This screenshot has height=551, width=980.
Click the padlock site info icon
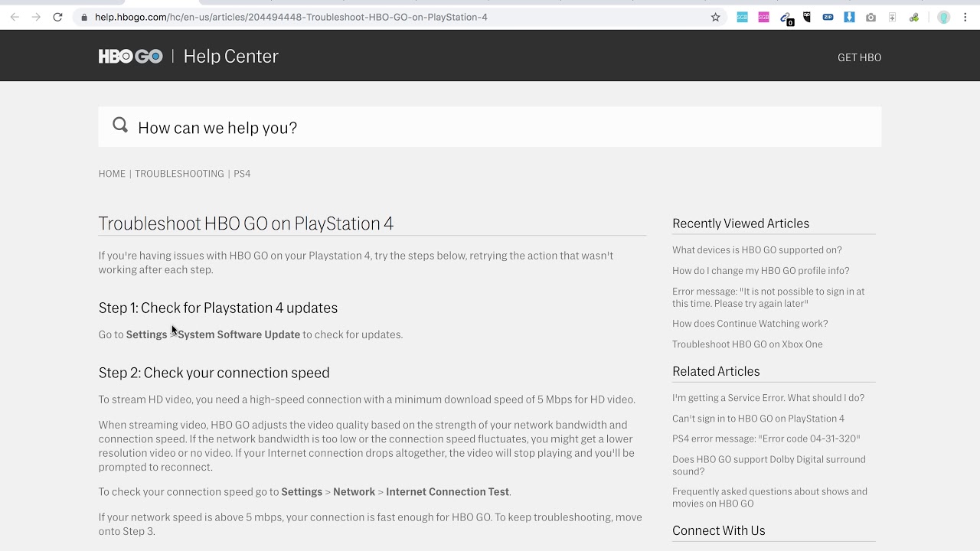[x=83, y=17]
